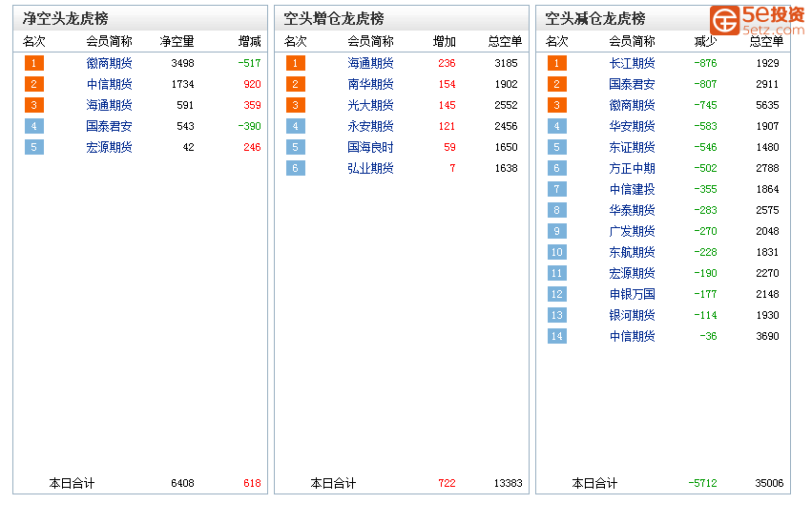The height and width of the screenshot is (525, 812).
Task: Open 国泰君安 link in 空头减仓龙虎榜
Action: point(632,84)
